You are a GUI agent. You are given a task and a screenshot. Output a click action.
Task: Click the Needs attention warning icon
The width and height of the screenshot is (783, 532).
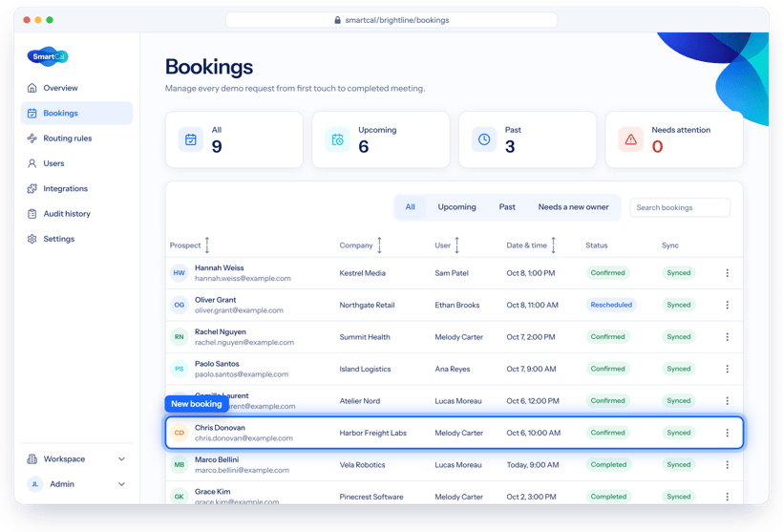[x=630, y=139]
